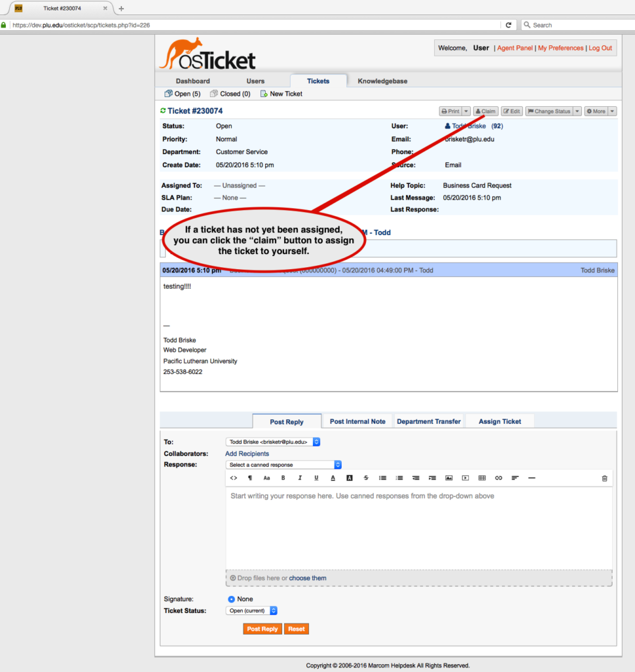Change text color with A icon
This screenshot has width=635, height=672.
pyautogui.click(x=333, y=478)
